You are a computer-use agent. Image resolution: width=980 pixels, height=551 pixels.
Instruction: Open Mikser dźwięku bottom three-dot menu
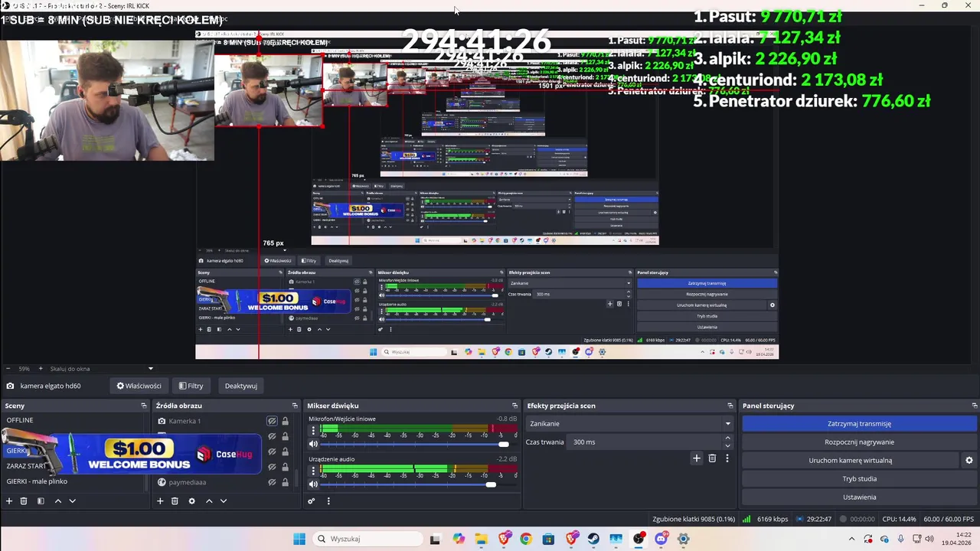point(328,501)
